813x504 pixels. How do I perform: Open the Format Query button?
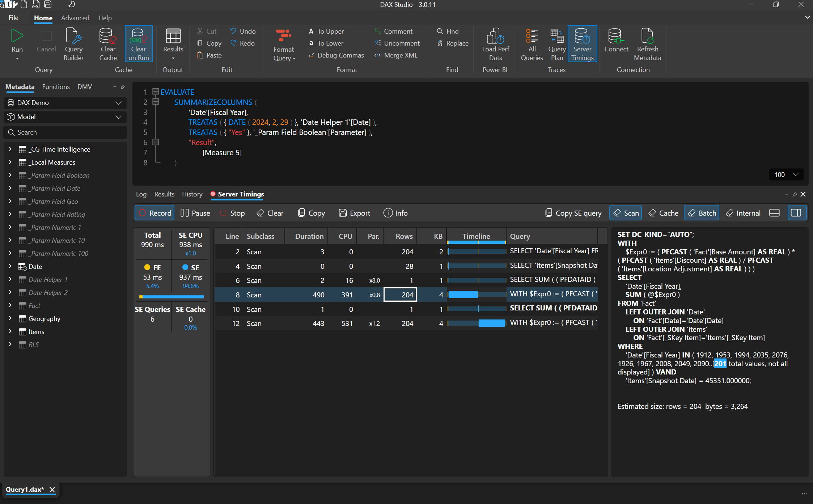(x=284, y=45)
